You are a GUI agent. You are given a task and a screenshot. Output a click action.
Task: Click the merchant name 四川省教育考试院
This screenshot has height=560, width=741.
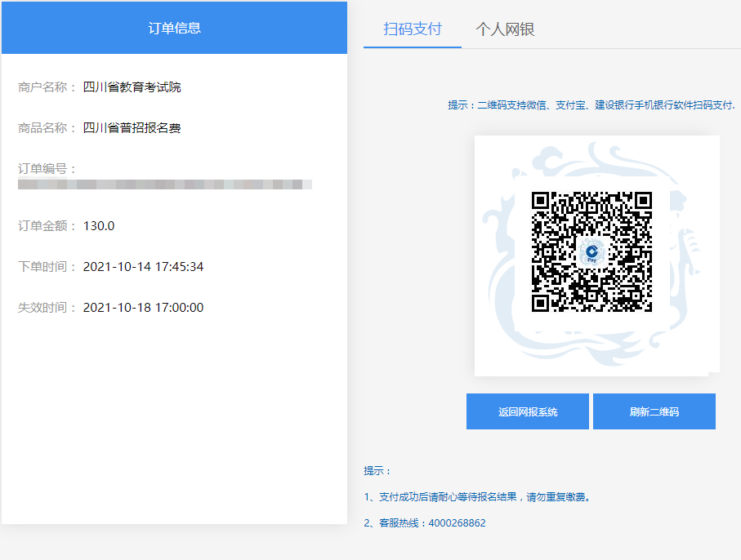132,87
